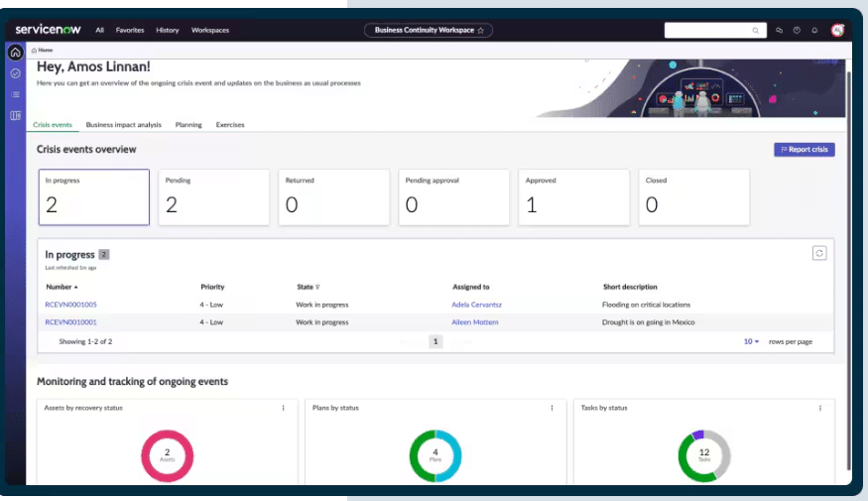Click the Plans by status donut chart

click(435, 456)
